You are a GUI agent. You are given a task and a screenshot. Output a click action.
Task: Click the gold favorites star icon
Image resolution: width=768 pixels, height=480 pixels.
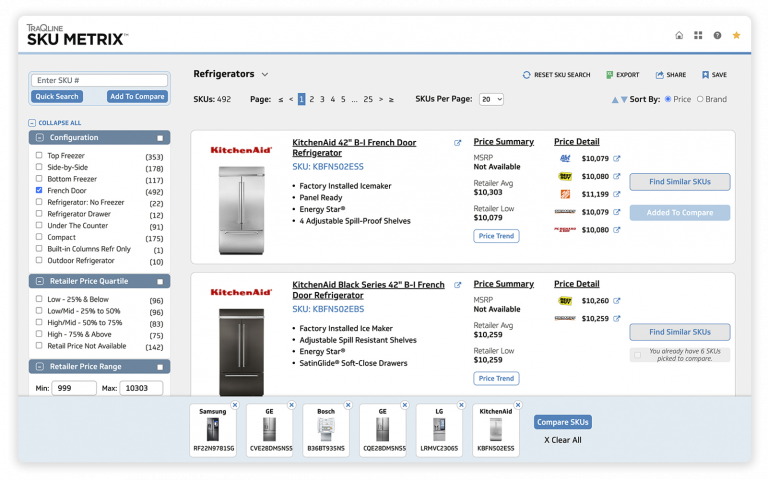[x=736, y=35]
